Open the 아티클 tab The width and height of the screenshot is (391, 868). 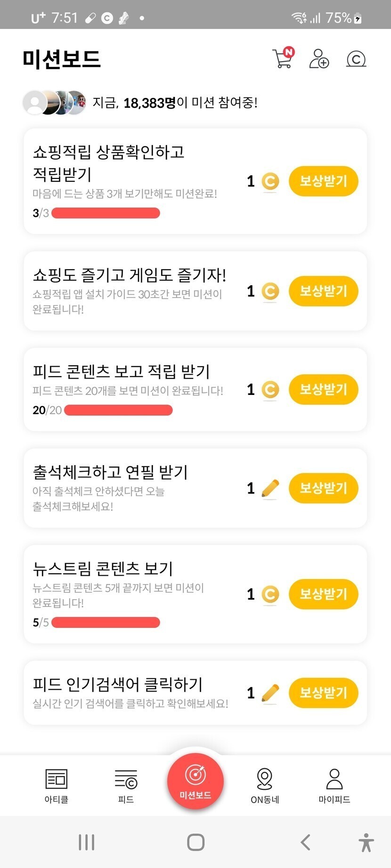[57, 786]
